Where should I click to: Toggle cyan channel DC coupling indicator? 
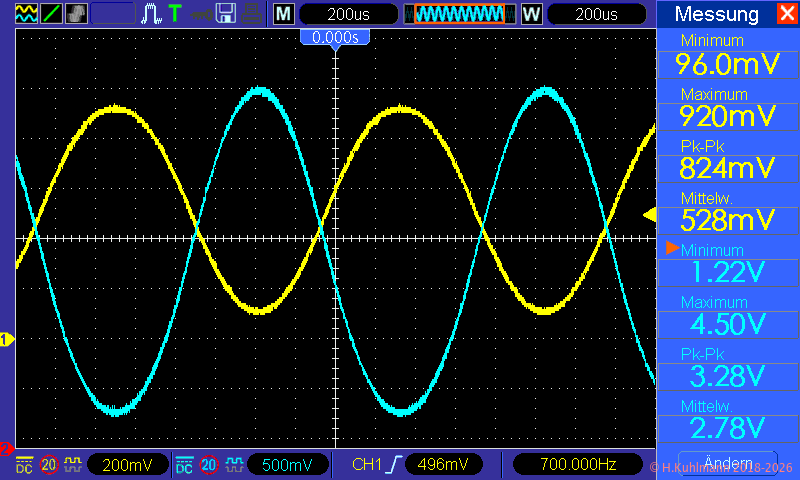point(185,465)
